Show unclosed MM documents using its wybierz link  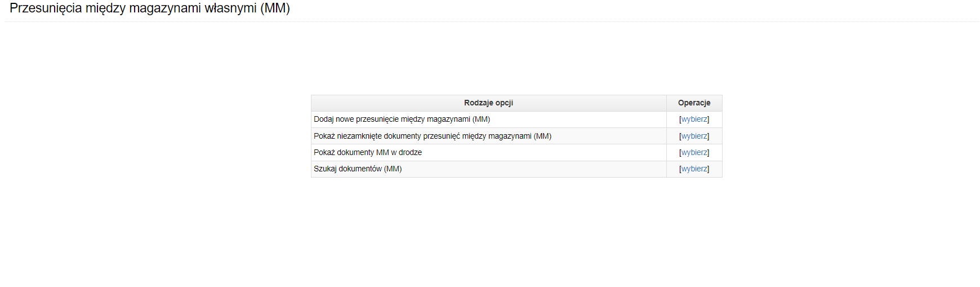pyautogui.click(x=694, y=136)
